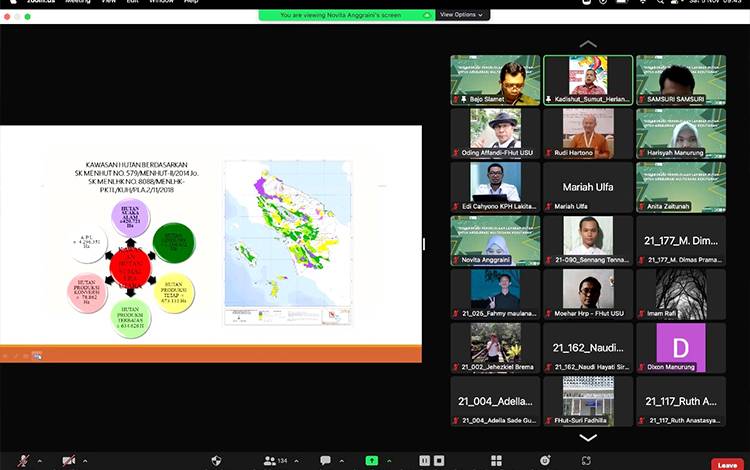Viewport: 750px width, 470px height.
Task: Open the Chat panel
Action: pyautogui.click(x=325, y=460)
